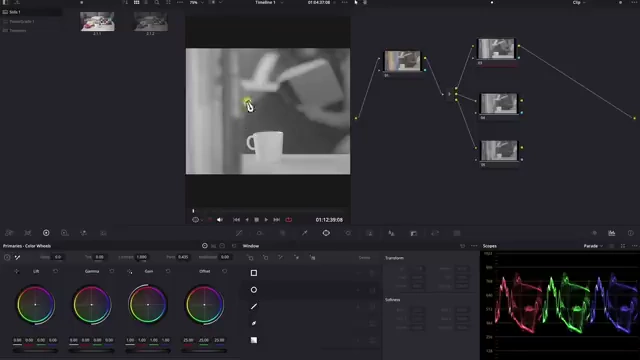Select the Circle power window
Image resolution: width=640 pixels, height=360 pixels.
(x=254, y=290)
